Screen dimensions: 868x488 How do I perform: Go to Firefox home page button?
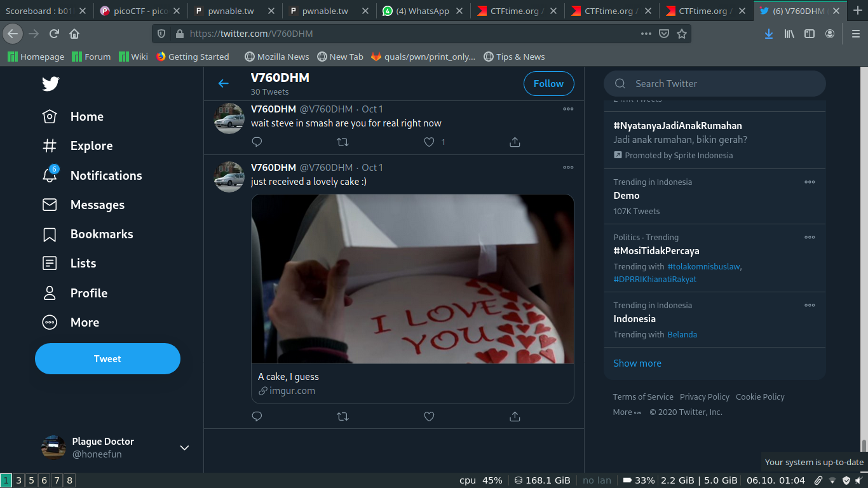pos(74,34)
